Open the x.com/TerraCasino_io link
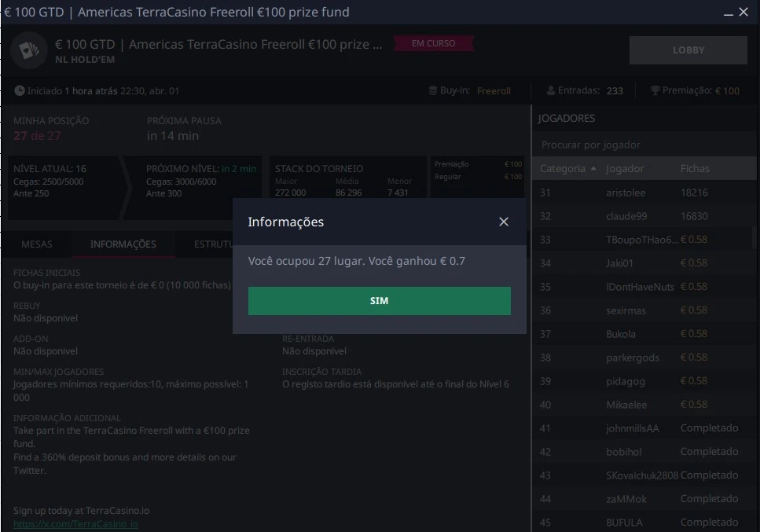 pyautogui.click(x=75, y=523)
